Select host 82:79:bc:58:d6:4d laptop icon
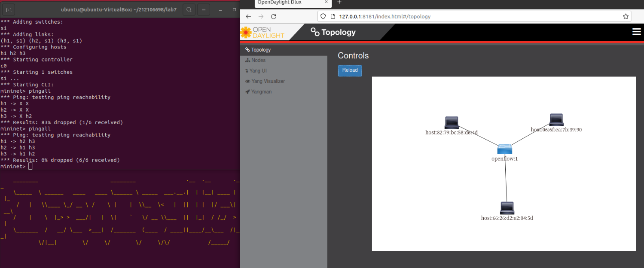 coord(452,122)
